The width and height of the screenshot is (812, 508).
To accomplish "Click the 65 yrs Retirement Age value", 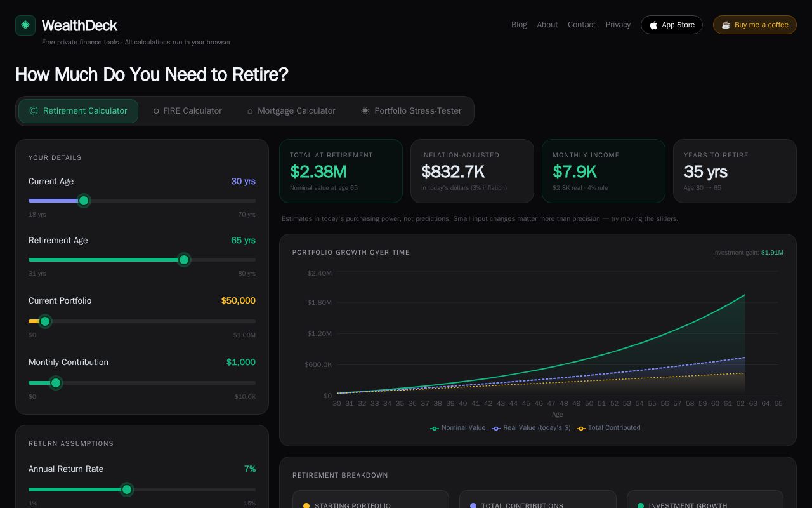I will (243, 241).
